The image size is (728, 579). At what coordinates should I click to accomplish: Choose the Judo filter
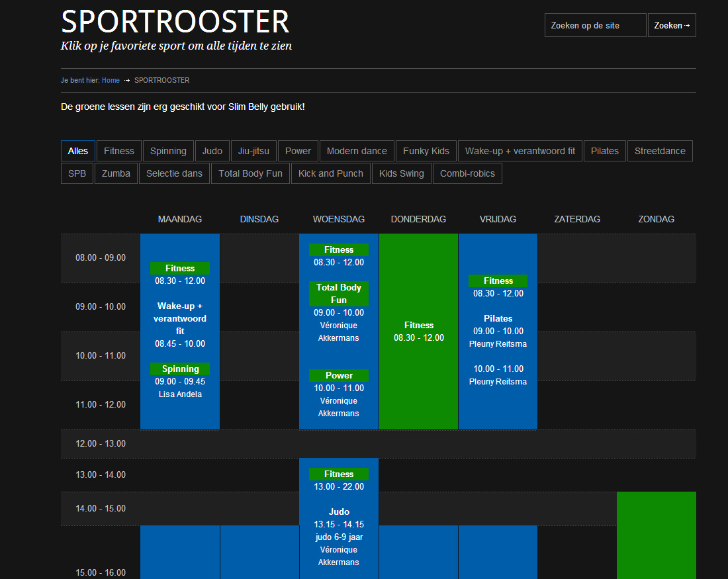[212, 151]
